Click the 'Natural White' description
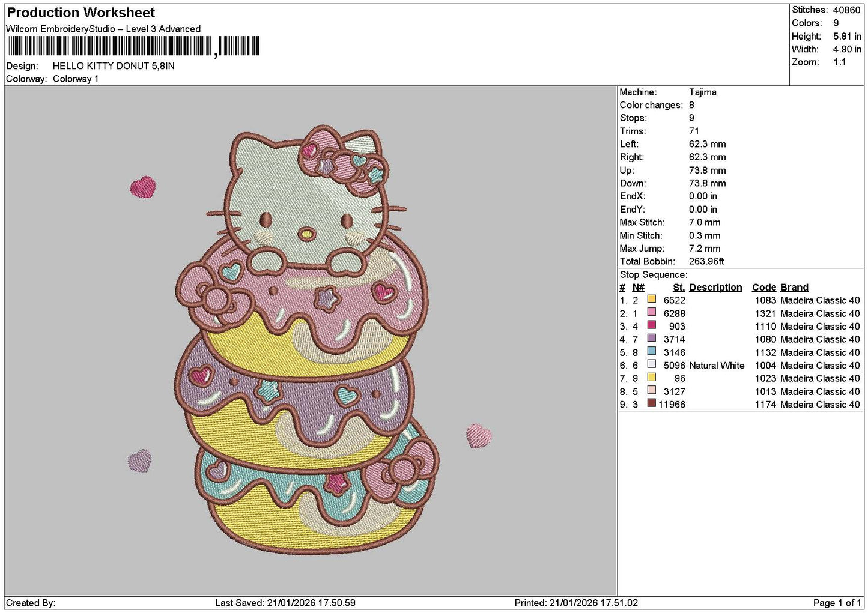Screen dimensions: 868x613 pos(717,366)
